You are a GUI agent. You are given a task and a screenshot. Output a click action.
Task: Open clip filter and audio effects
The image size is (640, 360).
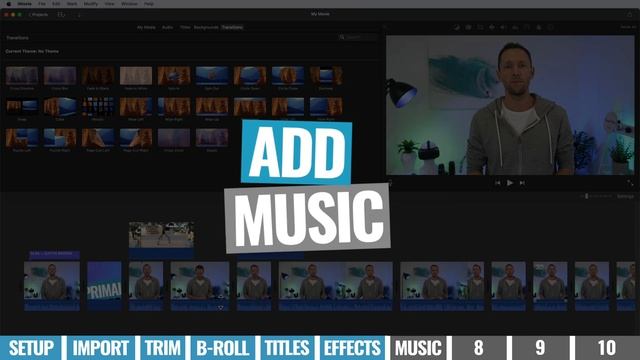tap(539, 27)
